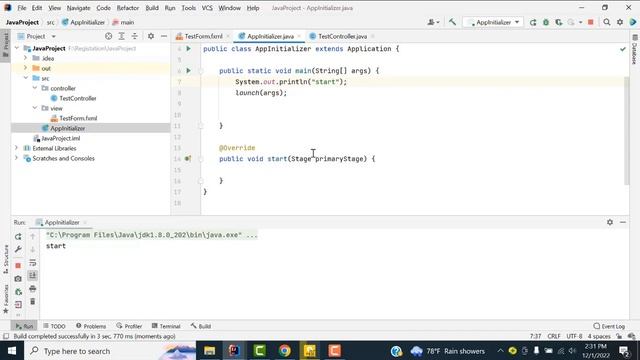Toggle soft-wrap in Run console

click(x=33, y=263)
